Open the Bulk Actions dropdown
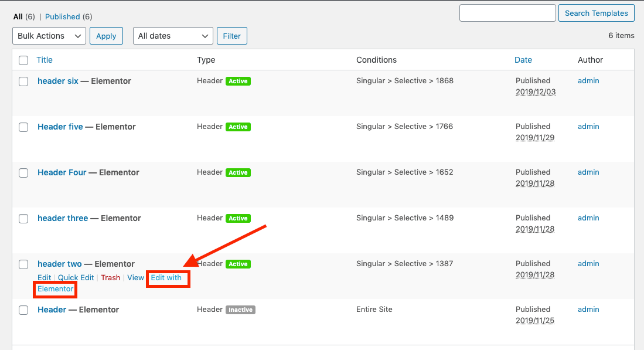 (49, 36)
